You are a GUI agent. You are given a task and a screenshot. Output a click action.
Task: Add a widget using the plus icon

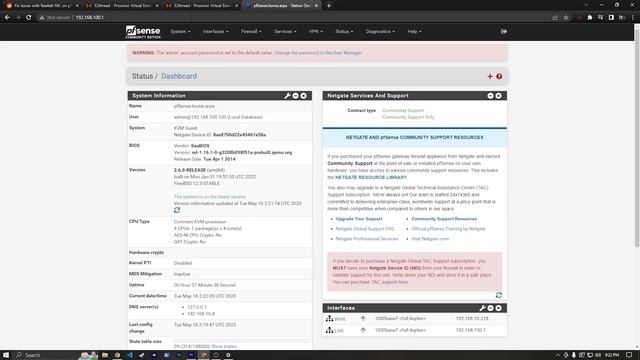point(490,76)
